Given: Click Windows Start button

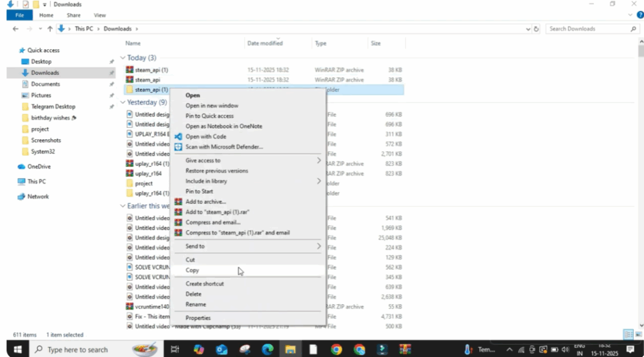Looking at the screenshot, I should pyautogui.click(x=17, y=349).
